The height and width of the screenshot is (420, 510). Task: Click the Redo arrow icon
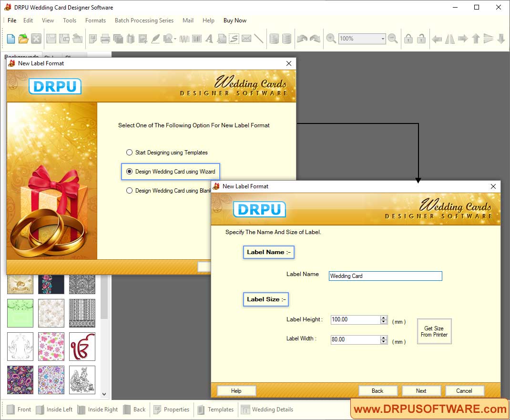[315, 39]
